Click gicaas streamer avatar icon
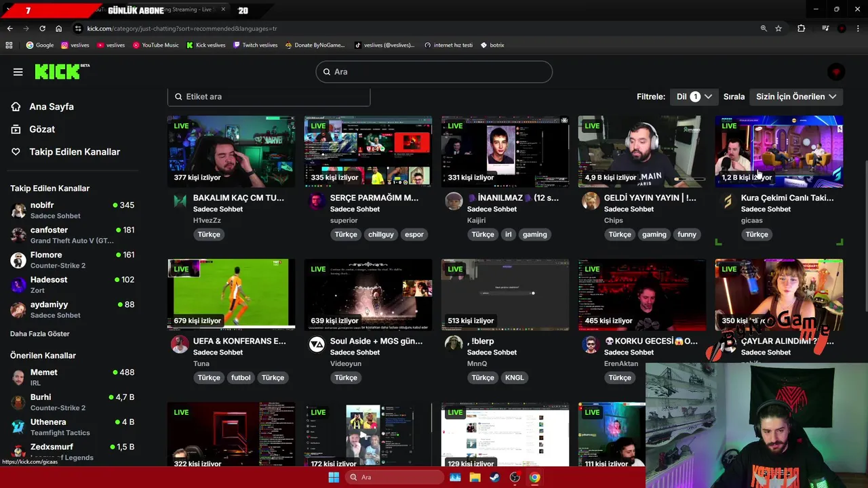868x488 pixels. 728,201
